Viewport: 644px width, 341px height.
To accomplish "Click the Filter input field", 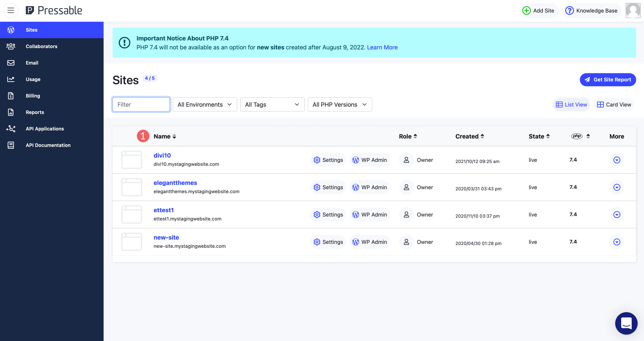I will [x=141, y=104].
